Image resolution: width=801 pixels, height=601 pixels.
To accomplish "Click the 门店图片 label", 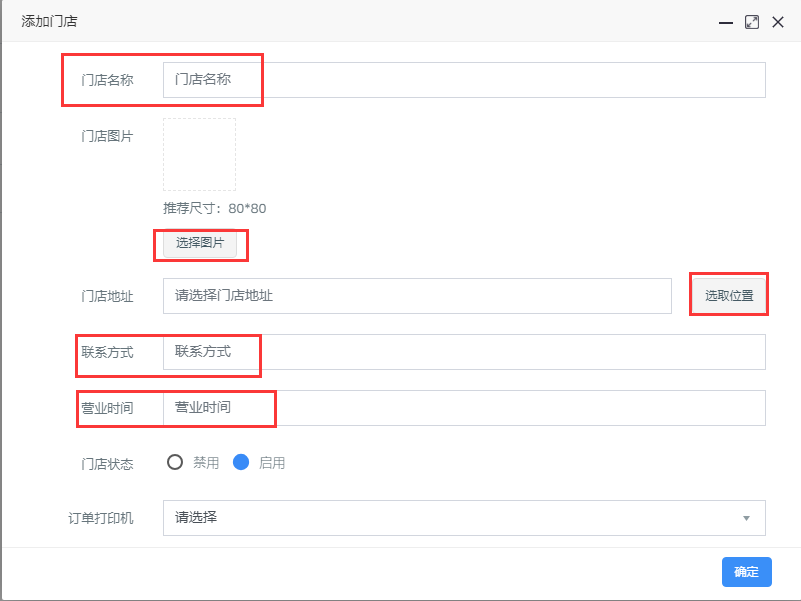I will coord(107,136).
